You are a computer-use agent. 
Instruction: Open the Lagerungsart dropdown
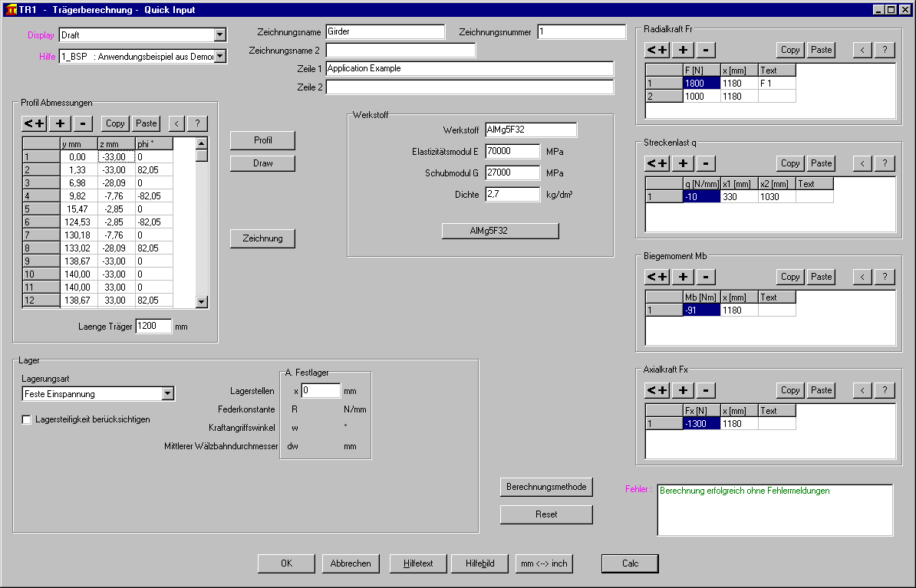pyautogui.click(x=168, y=394)
